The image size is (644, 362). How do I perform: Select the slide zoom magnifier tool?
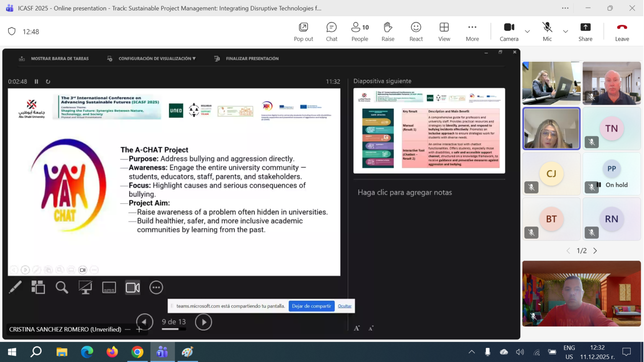click(62, 287)
